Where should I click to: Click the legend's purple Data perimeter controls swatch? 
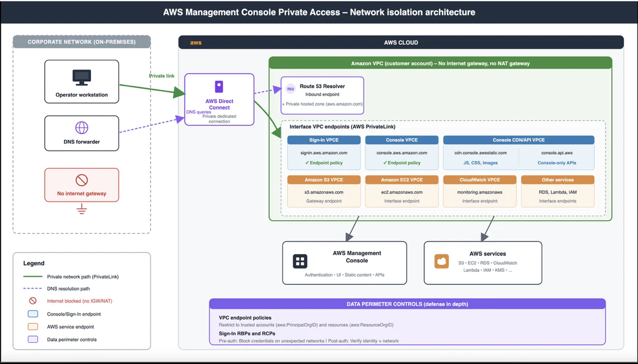click(32, 340)
